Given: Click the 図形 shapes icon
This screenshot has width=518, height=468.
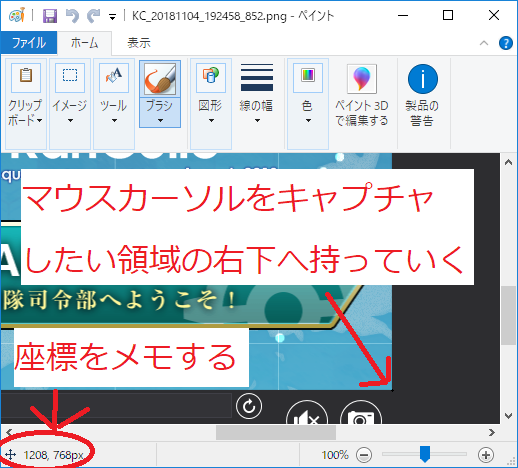Looking at the screenshot, I should [x=211, y=77].
